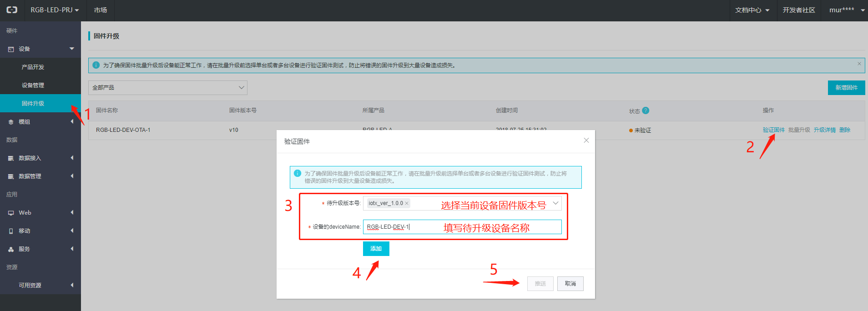Click the 移动 sidebar icon

pos(11,231)
